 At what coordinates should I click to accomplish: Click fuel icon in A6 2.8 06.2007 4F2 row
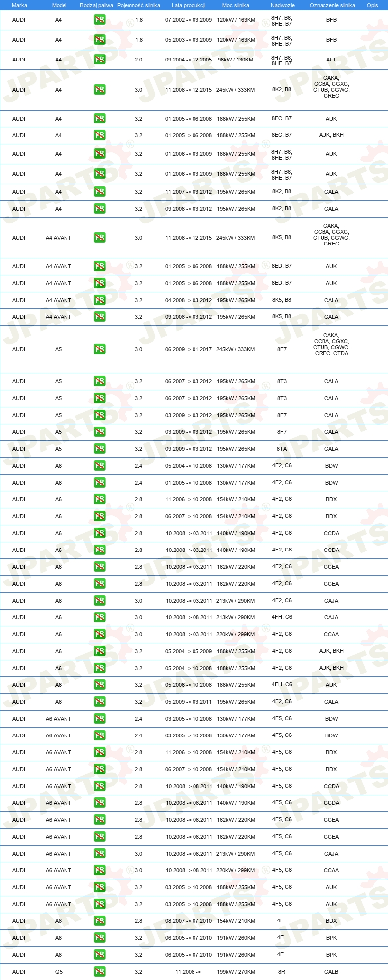click(x=99, y=516)
